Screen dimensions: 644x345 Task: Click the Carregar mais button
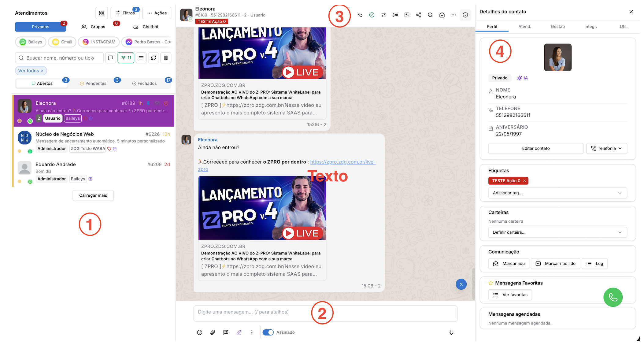point(93,195)
